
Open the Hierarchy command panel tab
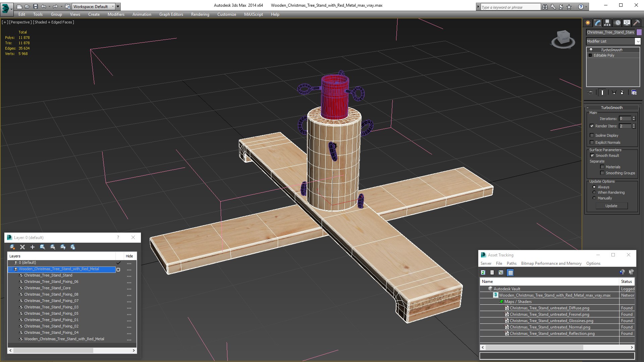point(607,23)
